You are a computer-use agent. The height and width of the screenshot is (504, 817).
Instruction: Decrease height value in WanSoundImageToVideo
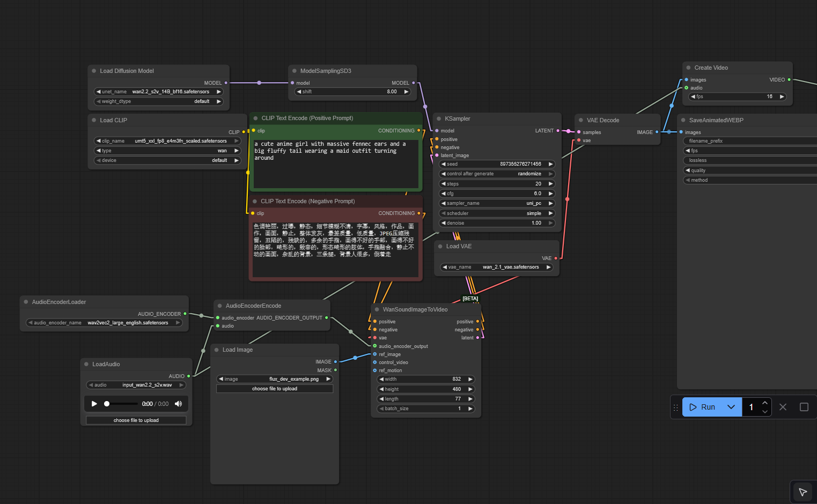[382, 389]
